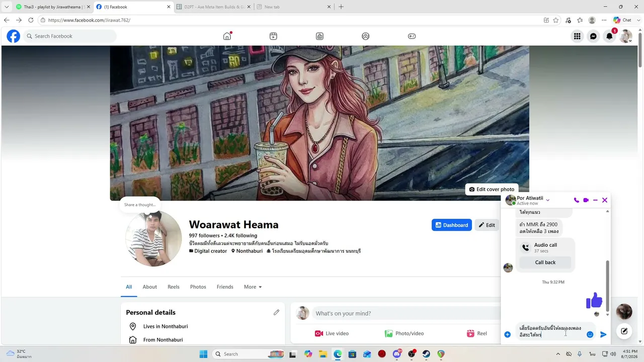Start a new message with the compose button
Viewport: 644px width, 362px height.
(624, 331)
